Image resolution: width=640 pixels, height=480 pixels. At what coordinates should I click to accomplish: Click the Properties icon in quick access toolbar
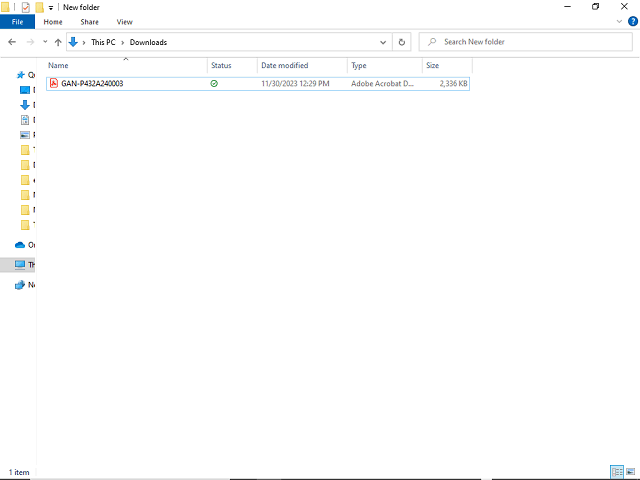(x=26, y=7)
